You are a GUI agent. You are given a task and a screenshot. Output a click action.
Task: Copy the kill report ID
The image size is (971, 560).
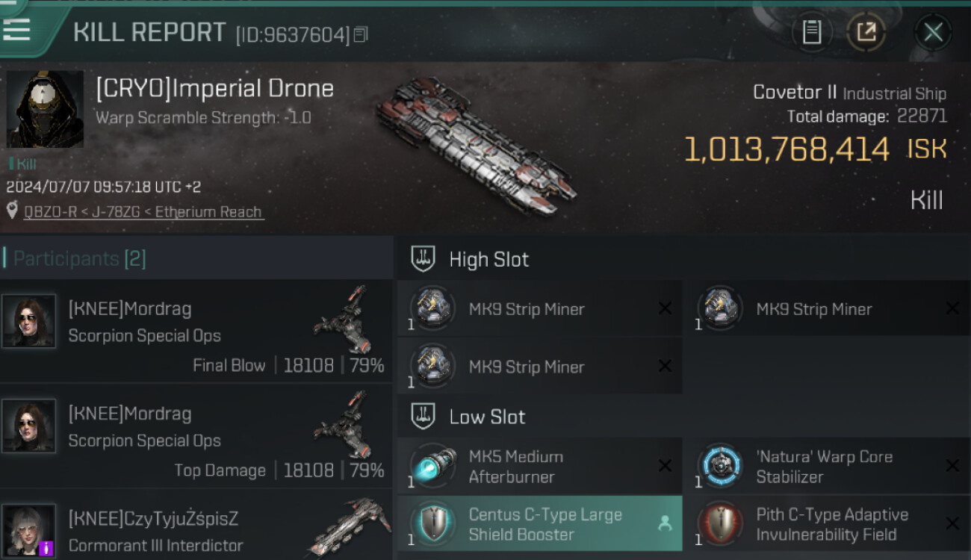(361, 34)
